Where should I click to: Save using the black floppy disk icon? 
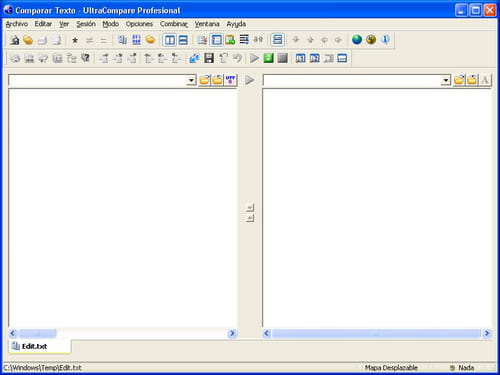(209, 58)
